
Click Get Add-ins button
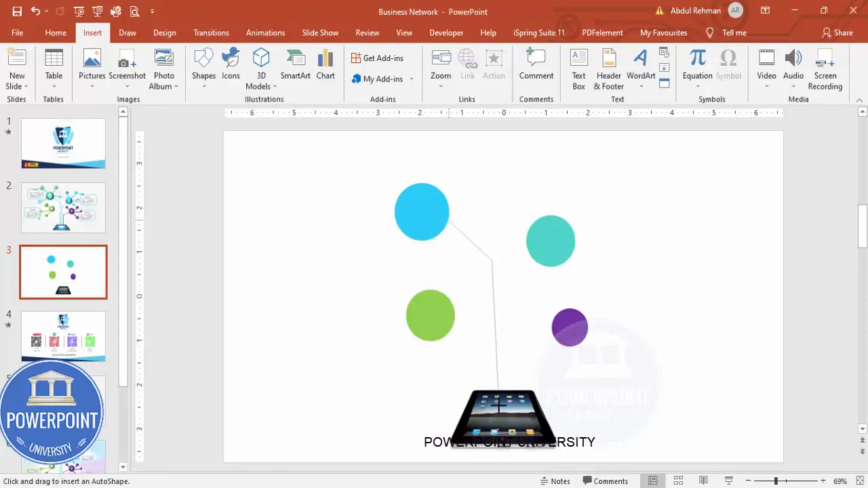pyautogui.click(x=378, y=58)
